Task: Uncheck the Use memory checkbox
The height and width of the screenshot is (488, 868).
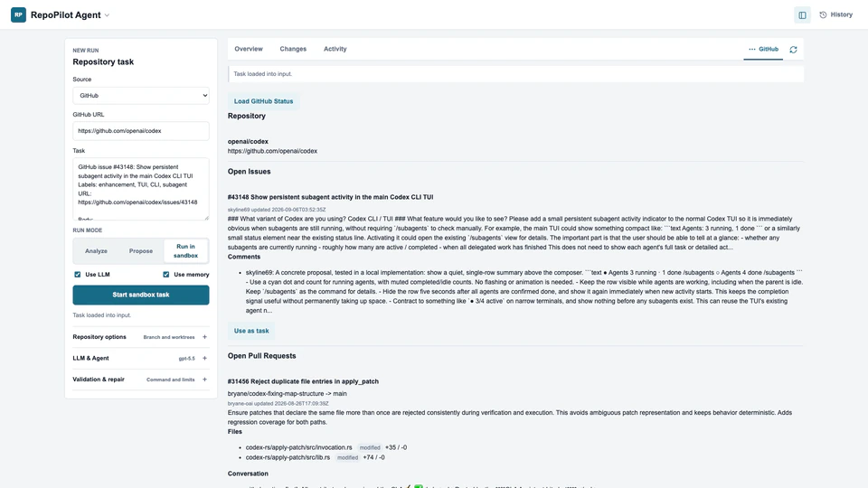Action: coord(166,275)
